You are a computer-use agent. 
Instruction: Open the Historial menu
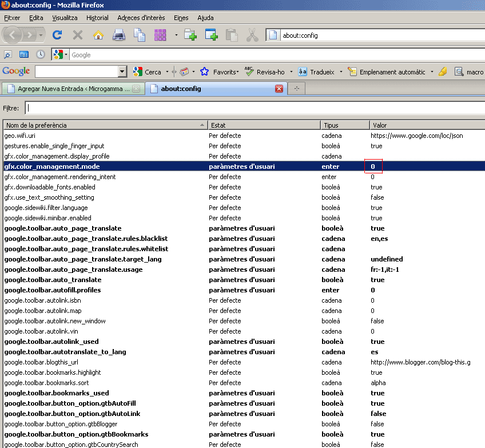coord(97,18)
